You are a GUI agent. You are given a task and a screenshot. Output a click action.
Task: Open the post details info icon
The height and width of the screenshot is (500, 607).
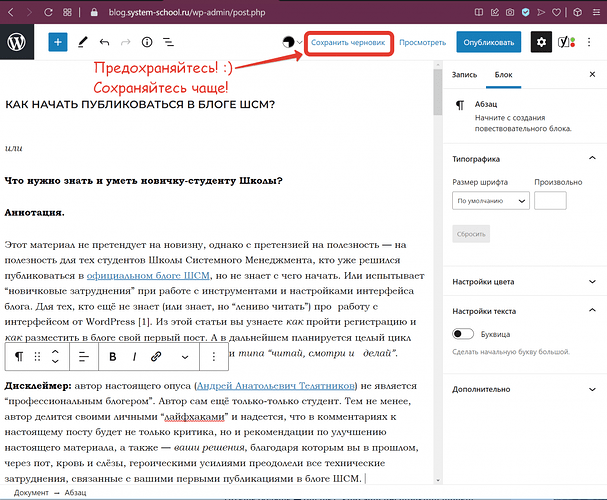[147, 43]
